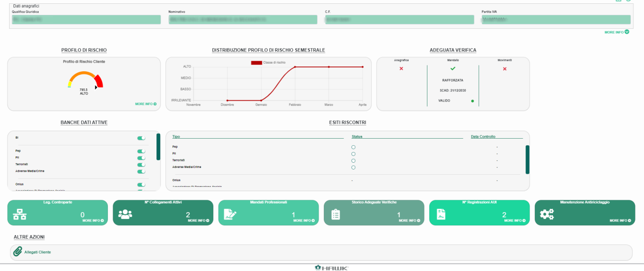Select the Terroristi status radio circle

[x=353, y=161]
